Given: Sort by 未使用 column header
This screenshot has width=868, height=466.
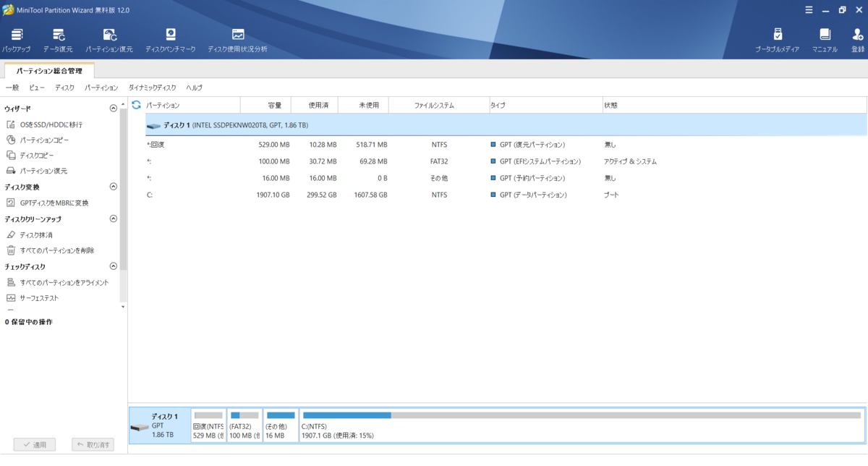Looking at the screenshot, I should coord(363,105).
